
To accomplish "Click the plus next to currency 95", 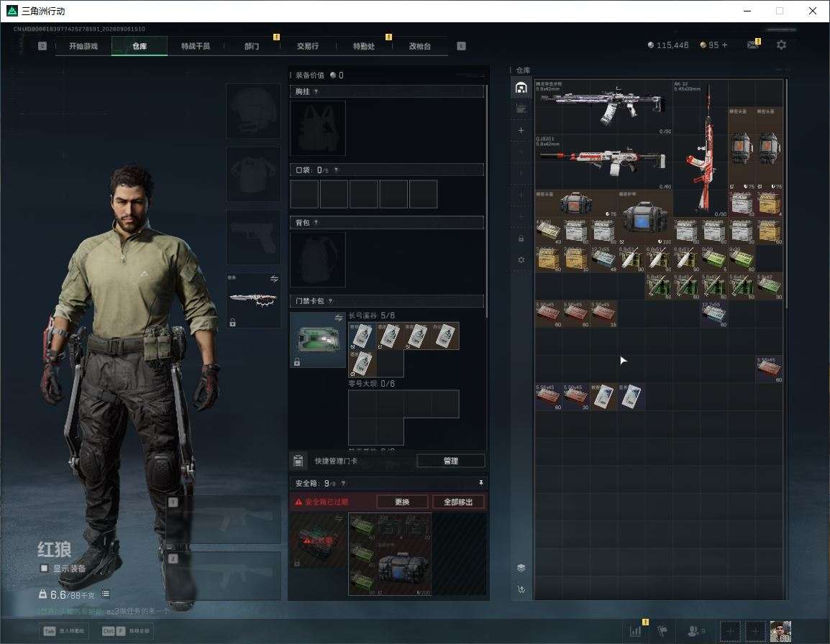I will click(725, 45).
